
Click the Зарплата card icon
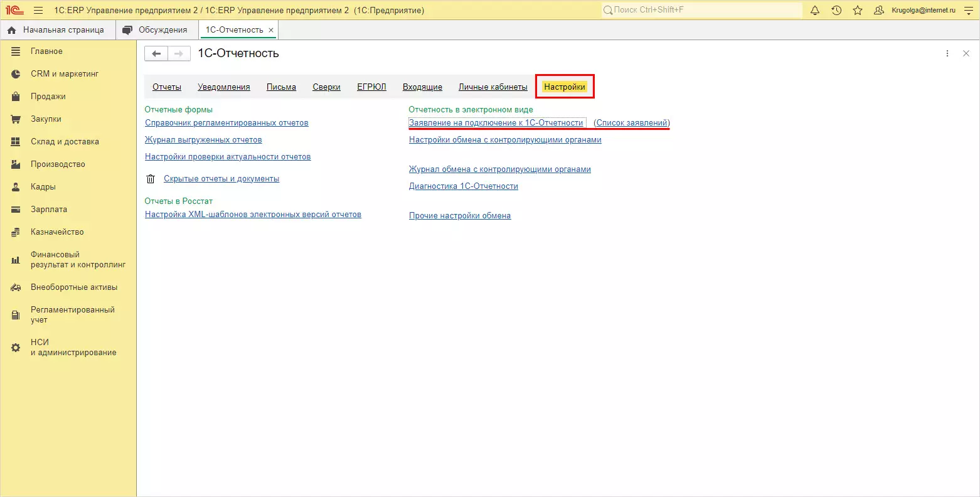point(16,210)
